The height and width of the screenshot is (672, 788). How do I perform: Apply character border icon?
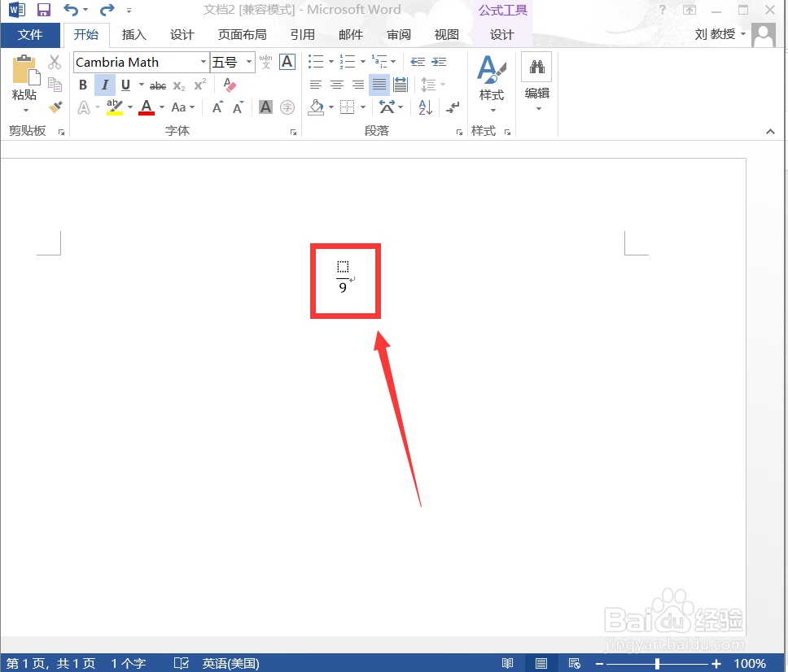click(x=287, y=62)
